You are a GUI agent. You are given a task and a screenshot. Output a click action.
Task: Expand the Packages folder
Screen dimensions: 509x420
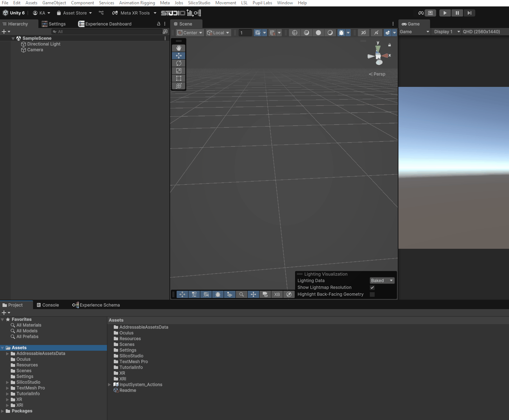[x=3, y=411]
